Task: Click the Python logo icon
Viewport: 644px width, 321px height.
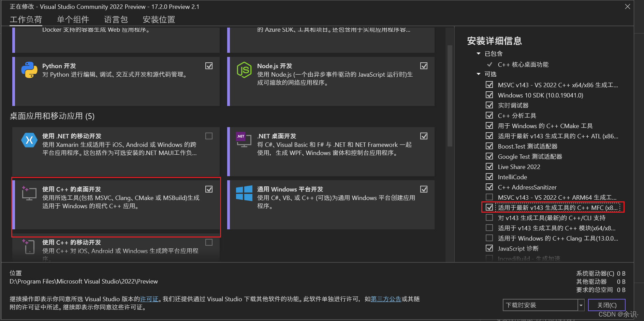Action: 29,70
